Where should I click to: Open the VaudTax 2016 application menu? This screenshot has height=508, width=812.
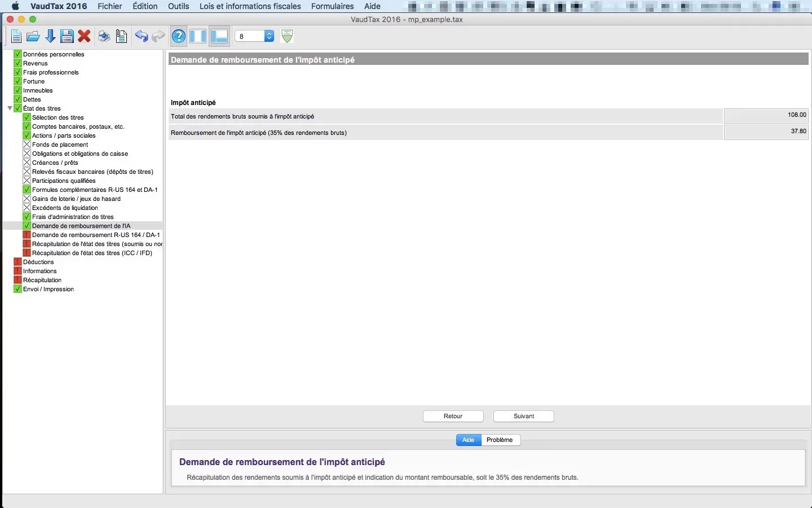[59, 6]
